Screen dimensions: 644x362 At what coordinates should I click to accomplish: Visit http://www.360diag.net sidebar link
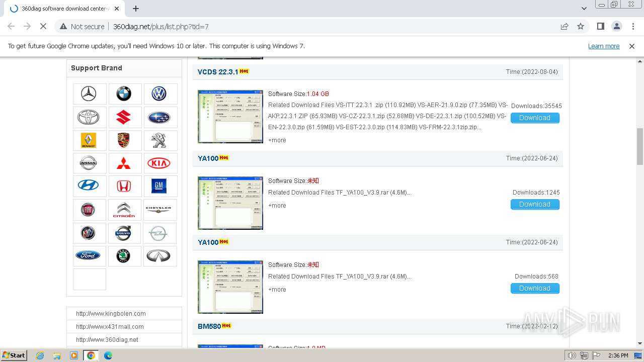tap(107, 339)
